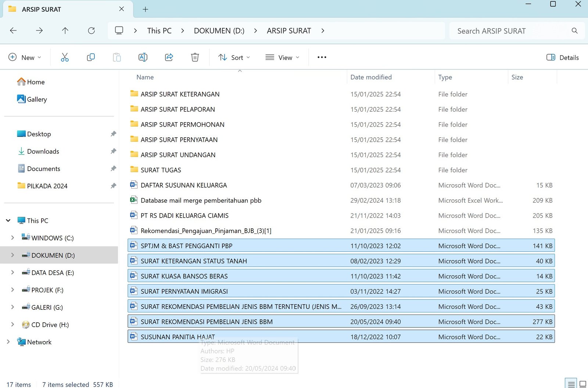Image resolution: width=588 pixels, height=388 pixels.
Task: Refresh the current folder view
Action: 92,31
